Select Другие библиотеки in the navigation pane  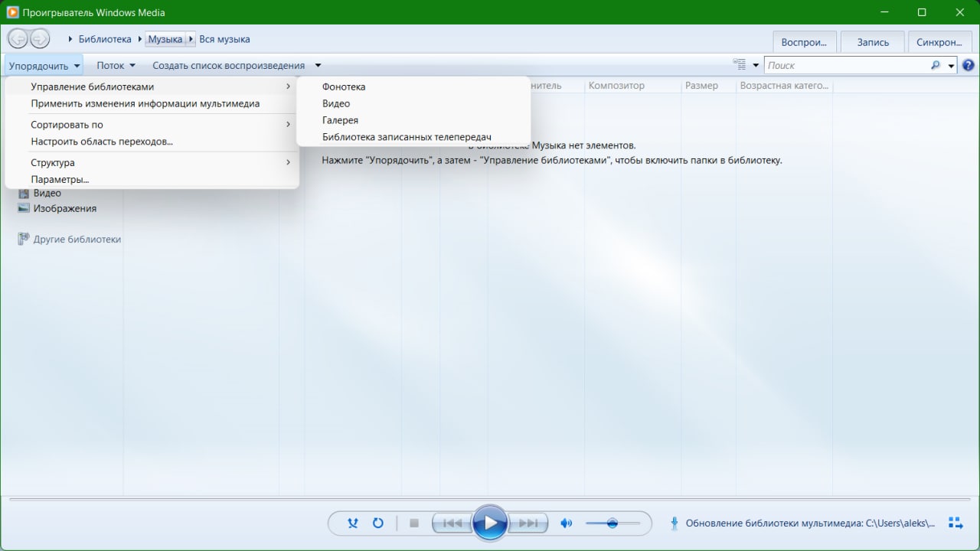77,239
